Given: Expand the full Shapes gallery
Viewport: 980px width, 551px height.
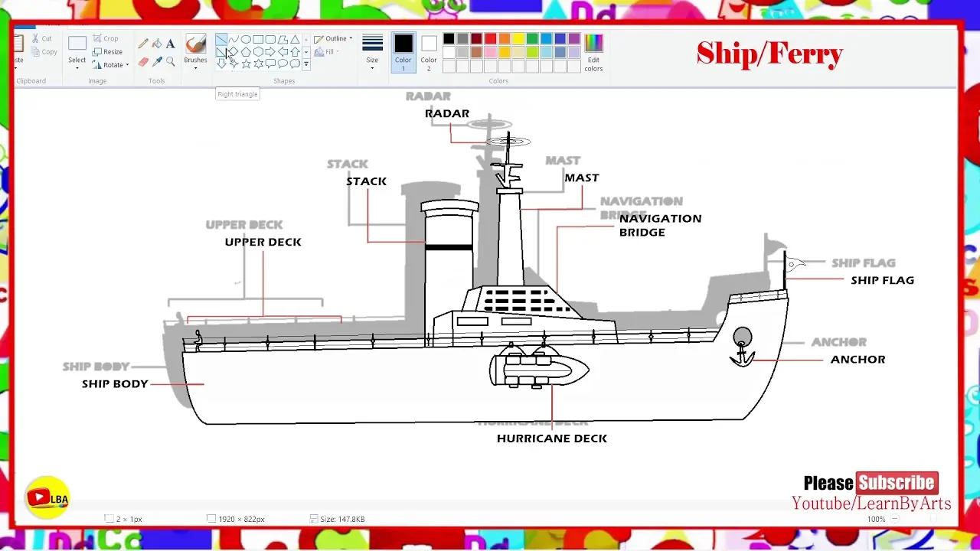Looking at the screenshot, I should [x=306, y=64].
